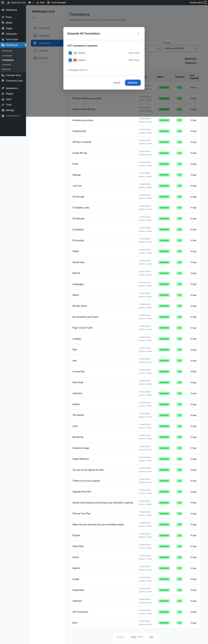
Task: Go to Next page of translations
Action: [151, 637]
